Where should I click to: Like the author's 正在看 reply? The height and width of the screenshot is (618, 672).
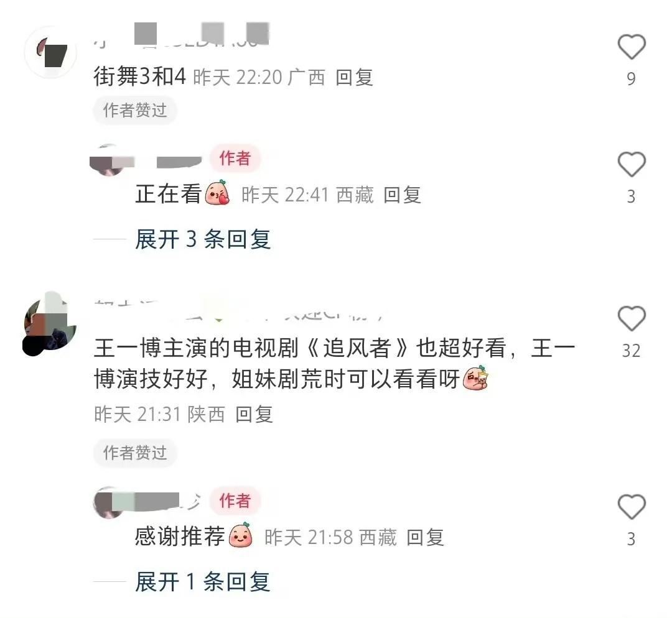coord(632,165)
